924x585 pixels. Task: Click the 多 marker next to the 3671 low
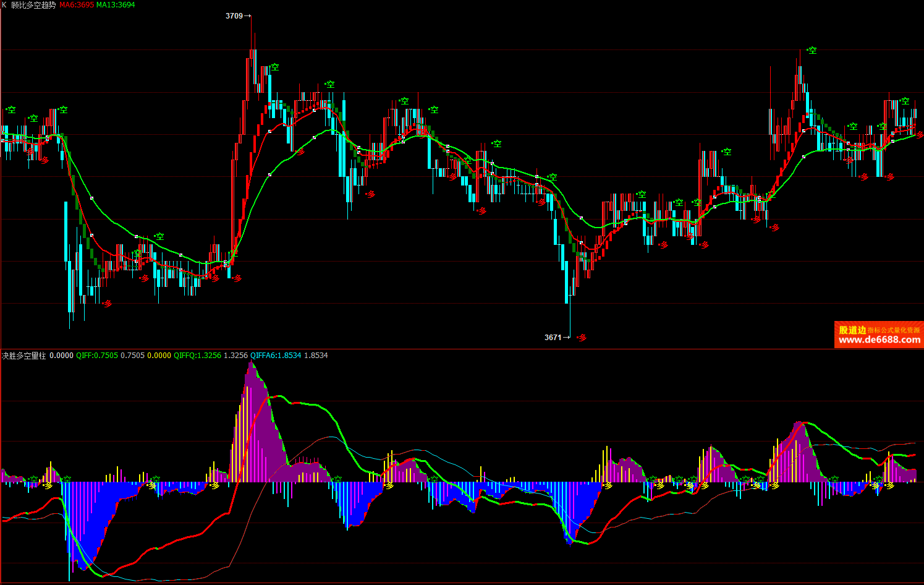point(582,338)
